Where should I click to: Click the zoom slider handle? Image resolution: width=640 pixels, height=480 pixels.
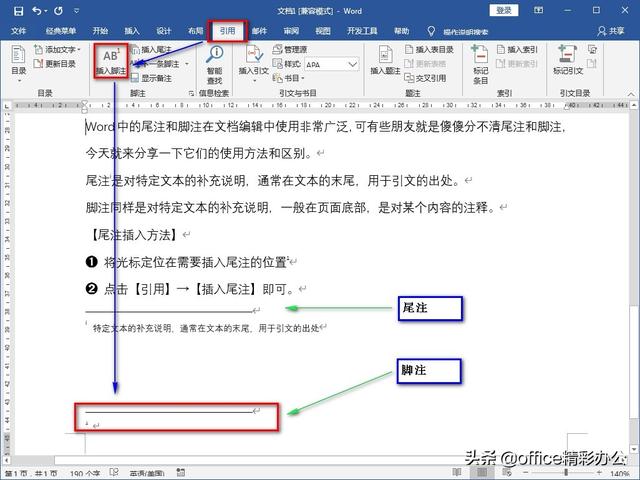coord(566,473)
